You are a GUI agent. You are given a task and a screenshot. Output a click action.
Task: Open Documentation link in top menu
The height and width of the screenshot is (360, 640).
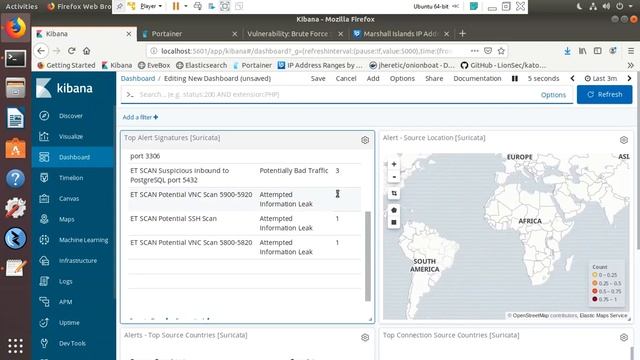(x=477, y=78)
